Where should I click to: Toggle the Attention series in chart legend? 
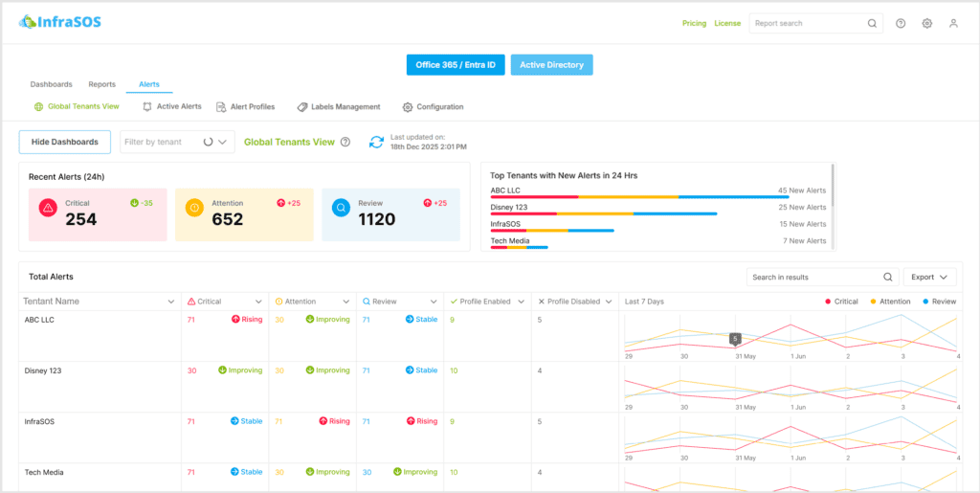point(892,302)
